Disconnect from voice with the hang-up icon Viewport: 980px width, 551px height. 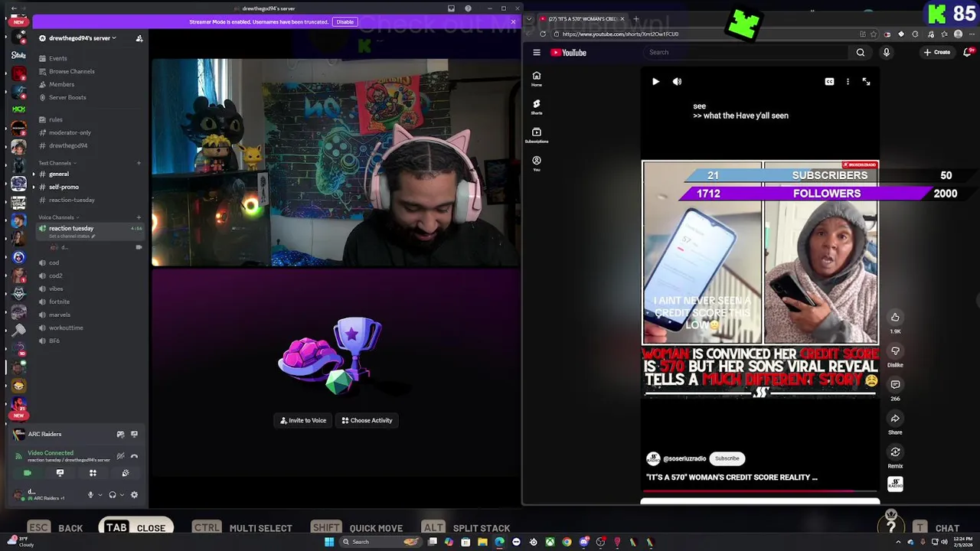pyautogui.click(x=134, y=456)
